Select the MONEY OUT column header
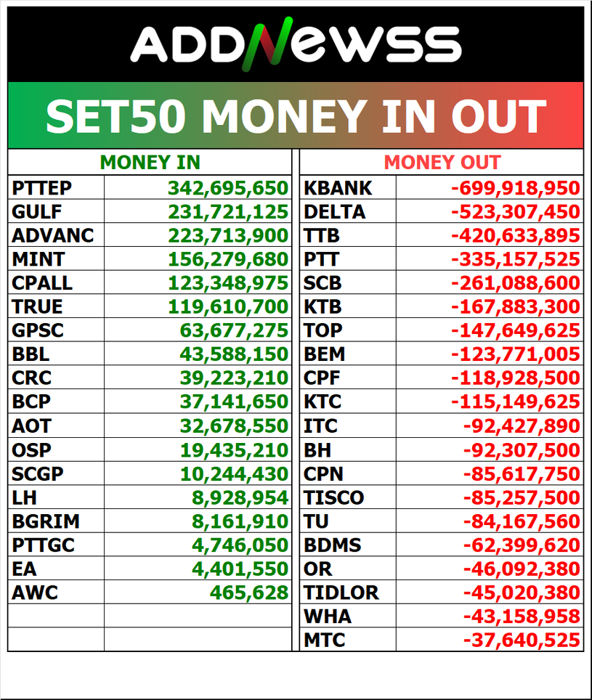The height and width of the screenshot is (700, 592). coord(442,163)
